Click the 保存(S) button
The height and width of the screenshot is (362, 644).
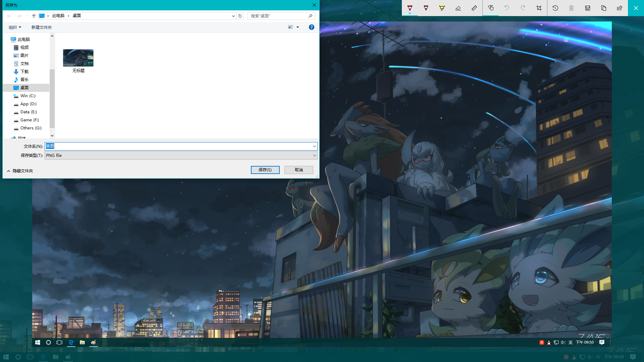point(265,170)
